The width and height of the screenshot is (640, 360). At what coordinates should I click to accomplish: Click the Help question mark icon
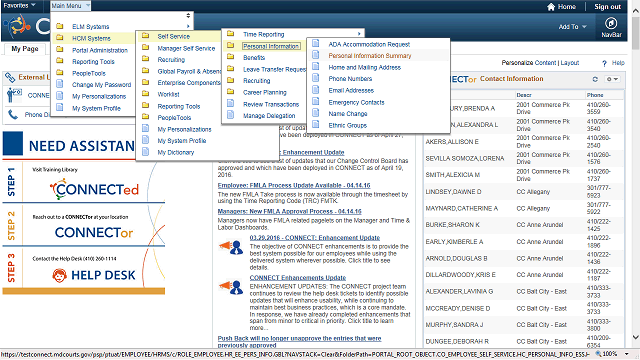(604, 63)
